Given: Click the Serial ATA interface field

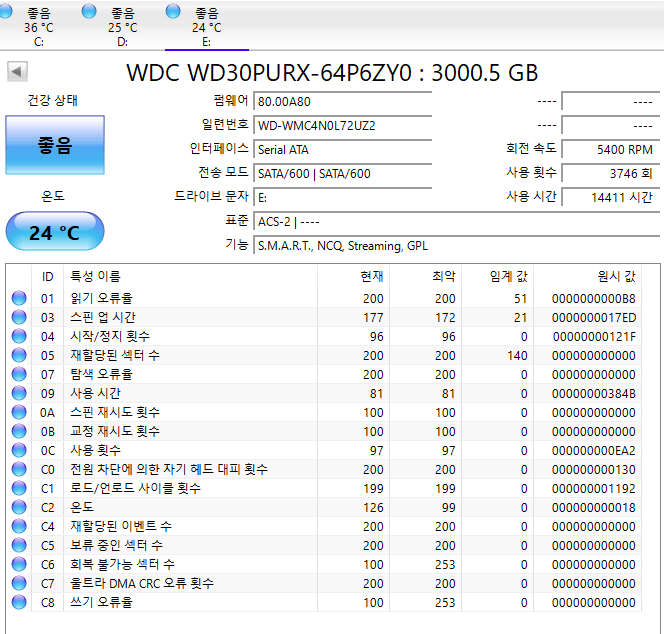Looking at the screenshot, I should pos(343,150).
